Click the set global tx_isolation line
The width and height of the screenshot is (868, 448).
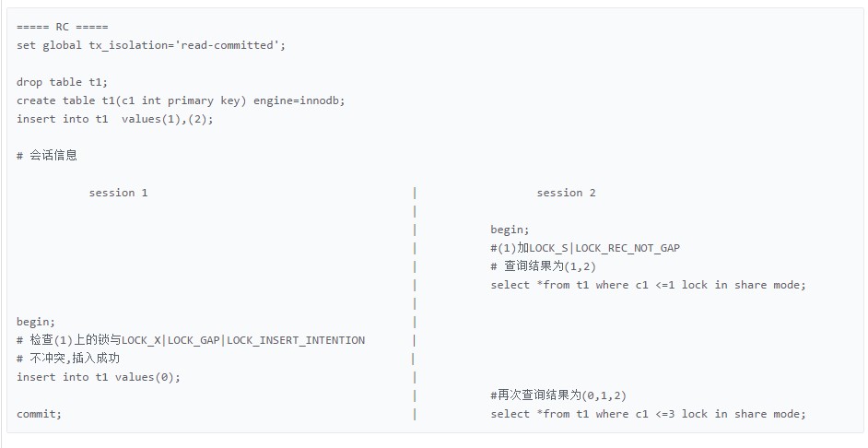[151, 45]
